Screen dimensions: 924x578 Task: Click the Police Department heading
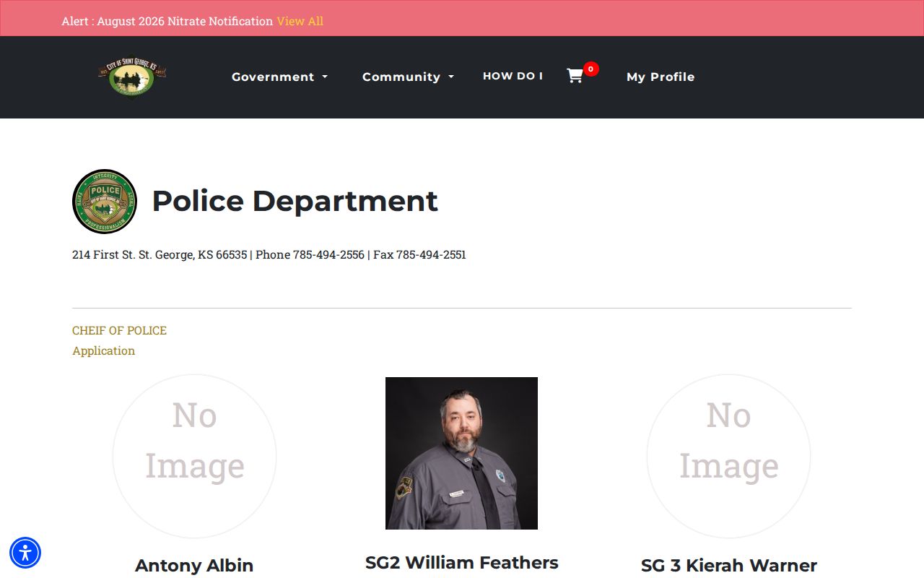click(x=295, y=201)
